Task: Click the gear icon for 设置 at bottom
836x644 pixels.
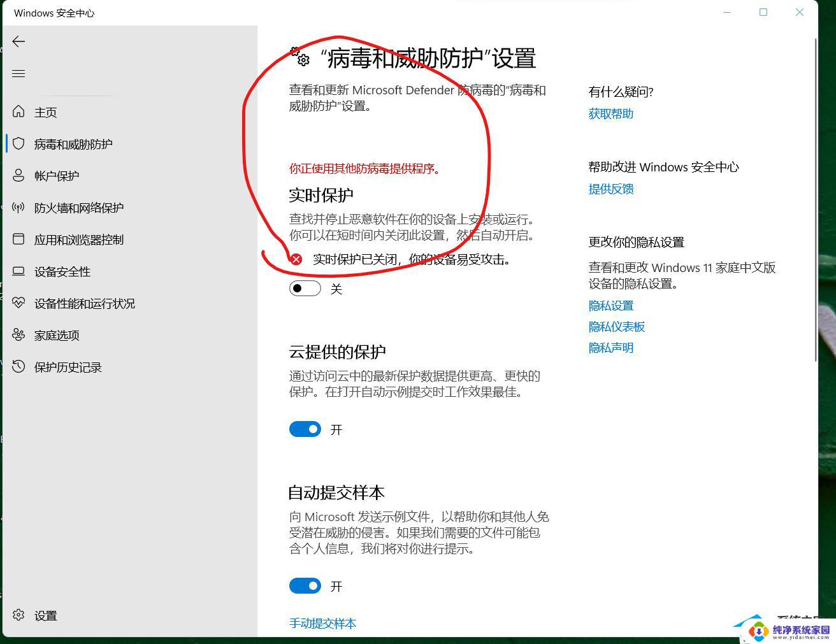Action: click(x=18, y=615)
